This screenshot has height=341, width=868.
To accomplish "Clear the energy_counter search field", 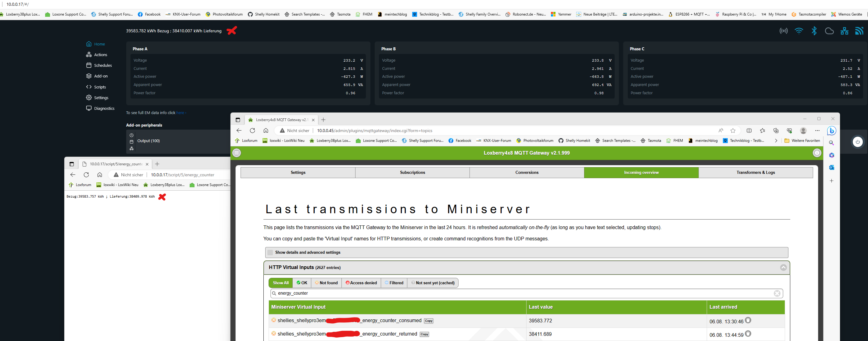I will [x=777, y=293].
